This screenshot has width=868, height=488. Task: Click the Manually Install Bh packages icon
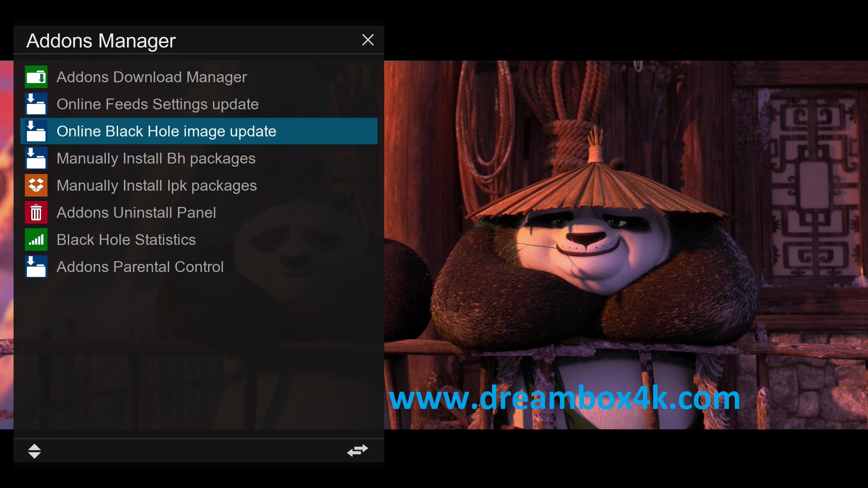tap(36, 158)
